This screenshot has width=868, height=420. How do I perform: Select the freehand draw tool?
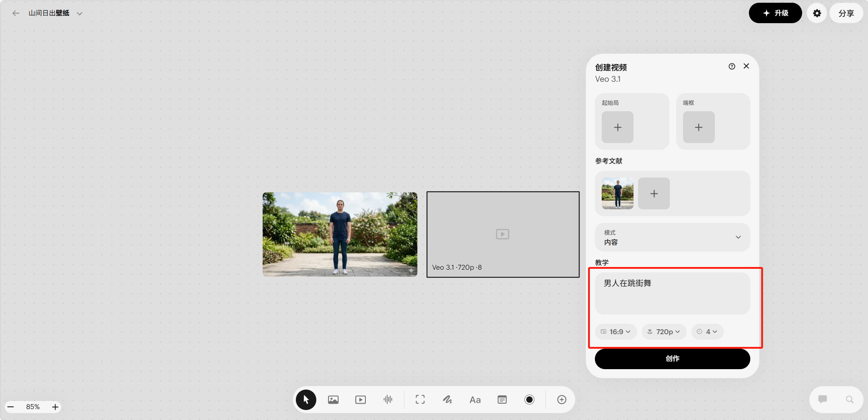(447, 400)
